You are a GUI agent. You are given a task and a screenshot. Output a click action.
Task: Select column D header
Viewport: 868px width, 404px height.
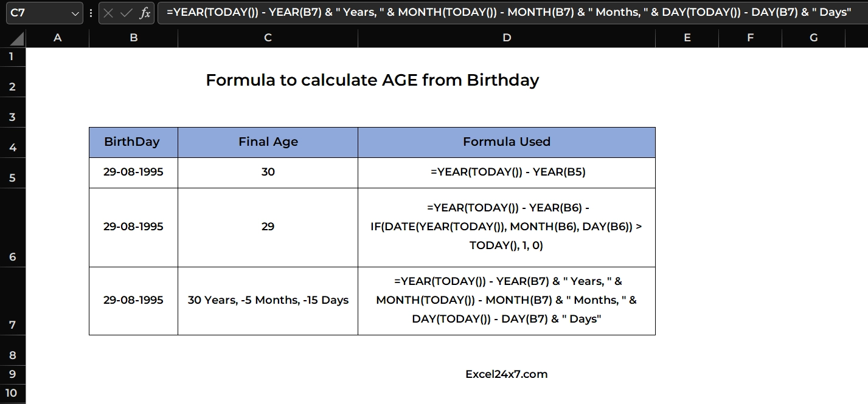(x=507, y=38)
